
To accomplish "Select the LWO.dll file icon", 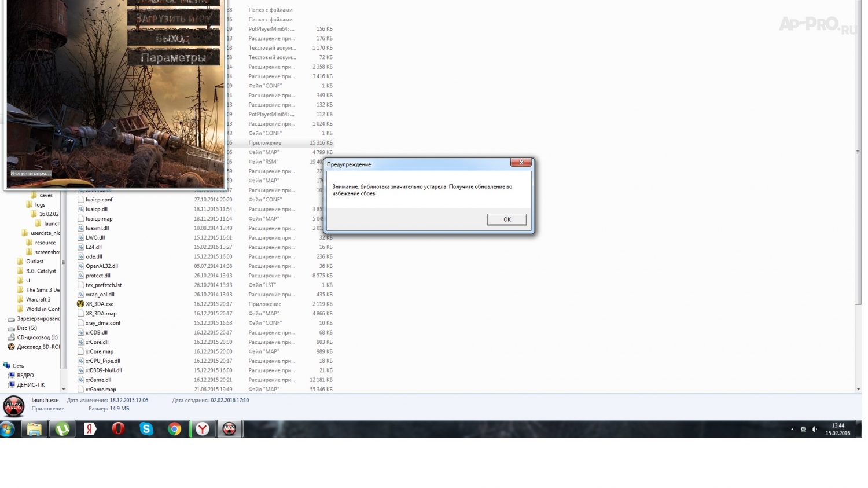I will click(81, 237).
